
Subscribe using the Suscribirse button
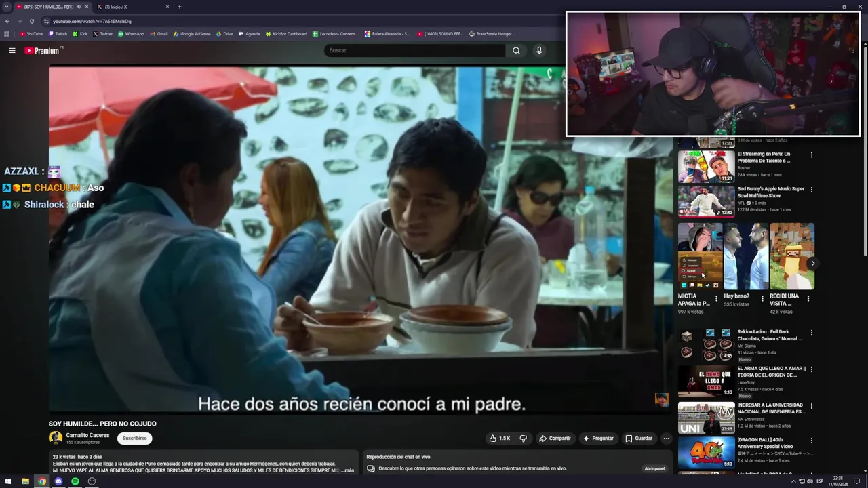(134, 439)
